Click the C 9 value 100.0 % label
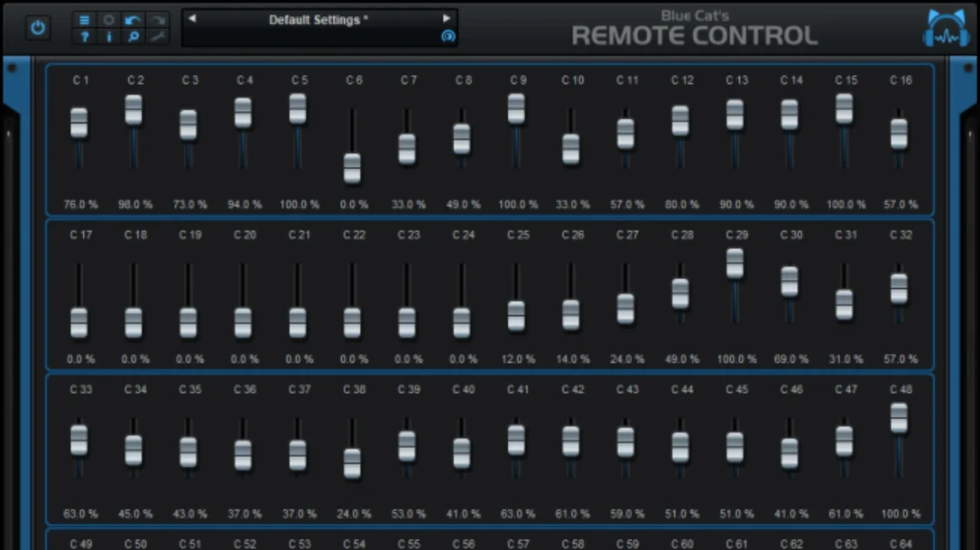Screen dimensions: 980x550 tap(518, 205)
